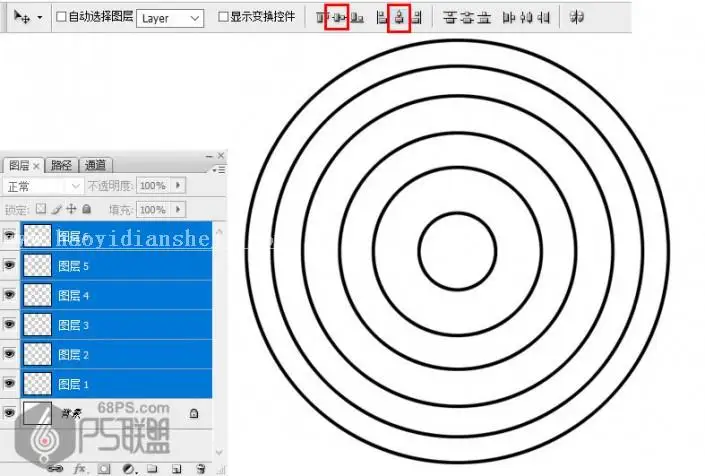Click Distribute right edges icon
The image size is (705, 476).
click(544, 18)
